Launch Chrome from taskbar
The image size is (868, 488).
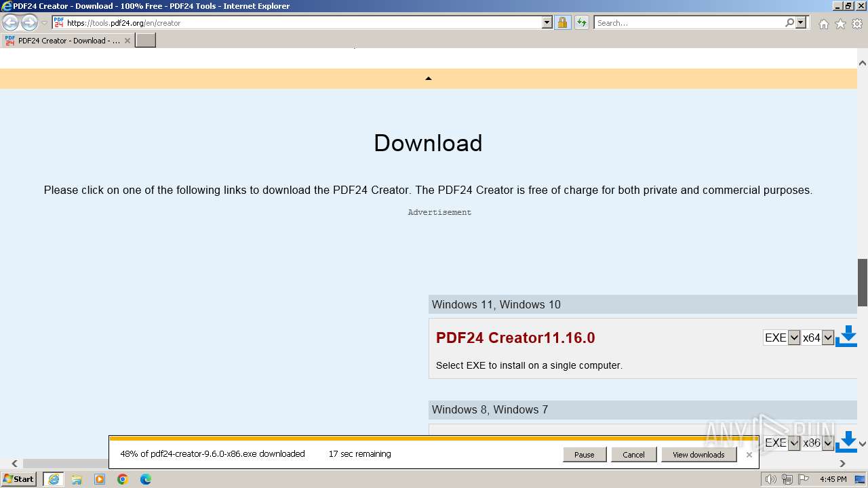pyautogui.click(x=123, y=479)
